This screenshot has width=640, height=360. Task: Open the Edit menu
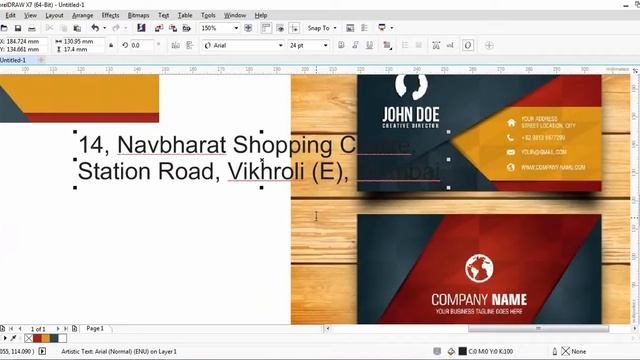10,16
